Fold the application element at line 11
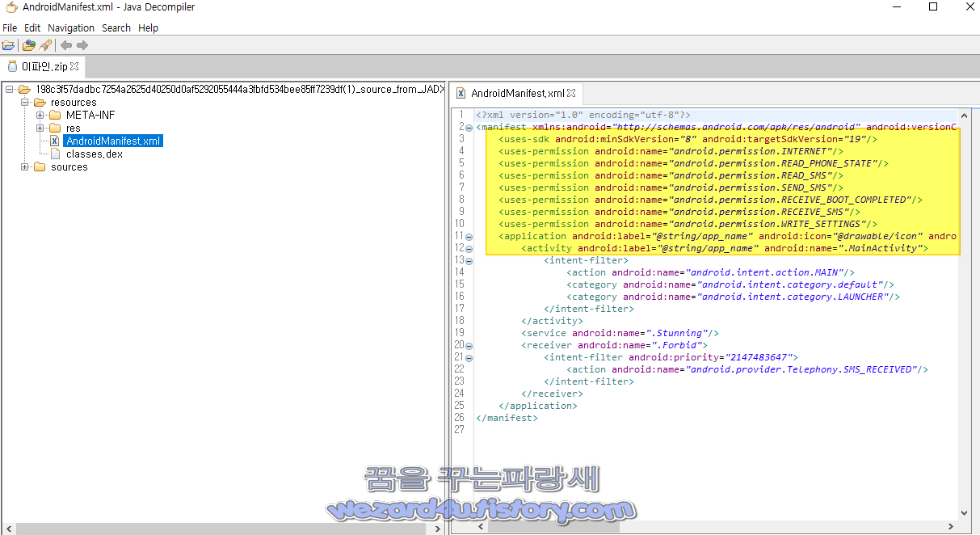 click(x=469, y=236)
